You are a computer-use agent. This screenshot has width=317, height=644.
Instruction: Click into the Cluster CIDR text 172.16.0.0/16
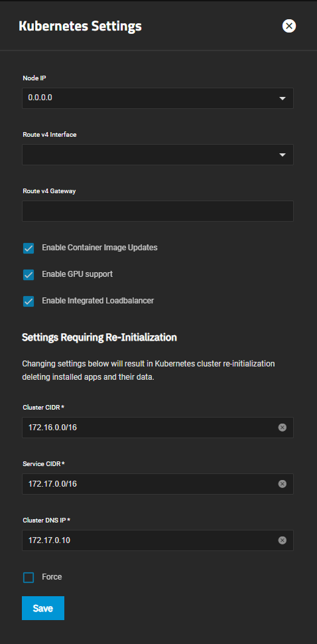[52, 428]
